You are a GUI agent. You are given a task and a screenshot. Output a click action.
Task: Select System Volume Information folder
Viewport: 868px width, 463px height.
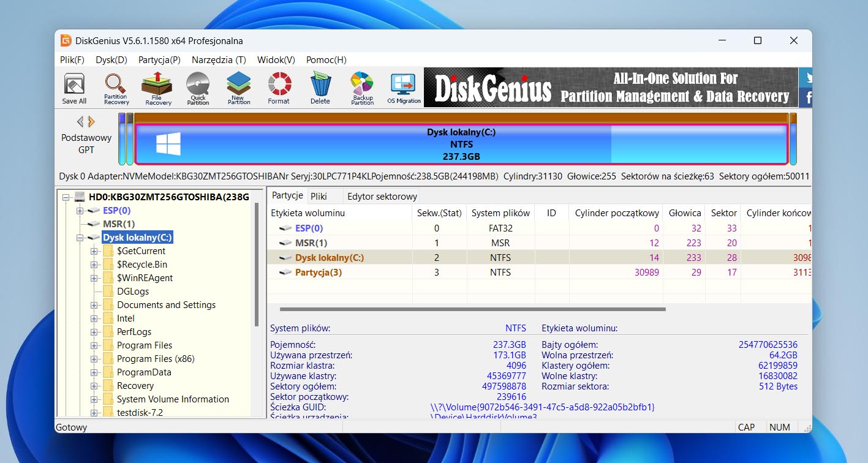173,399
